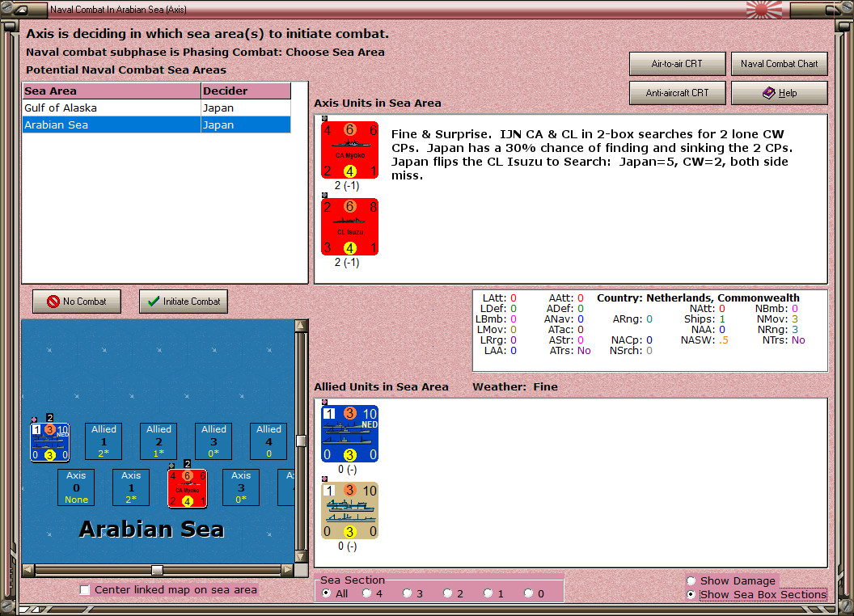
Task: Select the Show Damage option
Action: [x=691, y=580]
